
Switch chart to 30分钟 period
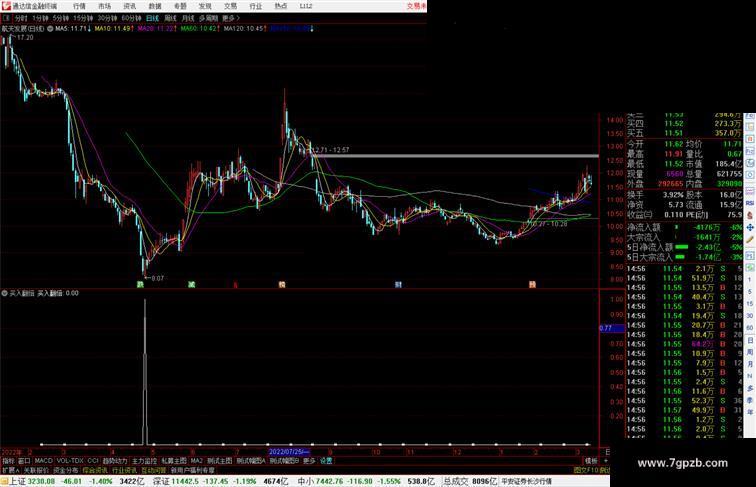[x=107, y=18]
